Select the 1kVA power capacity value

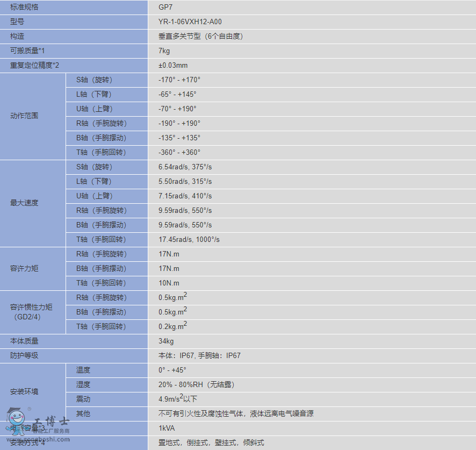coord(167,428)
